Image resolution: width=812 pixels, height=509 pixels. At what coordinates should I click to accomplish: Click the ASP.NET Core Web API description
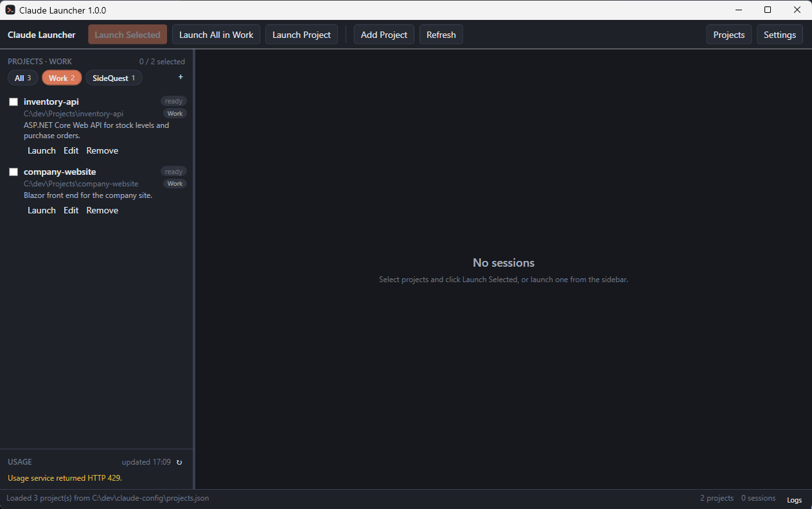pyautogui.click(x=96, y=130)
